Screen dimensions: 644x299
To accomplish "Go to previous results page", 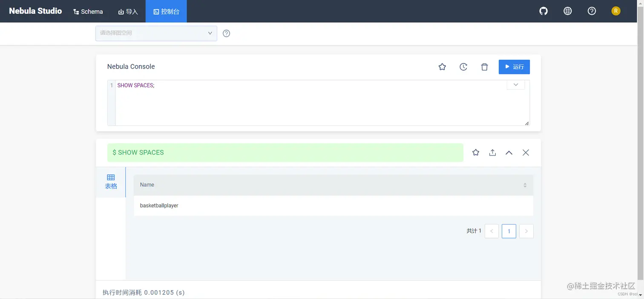I will [x=492, y=231].
